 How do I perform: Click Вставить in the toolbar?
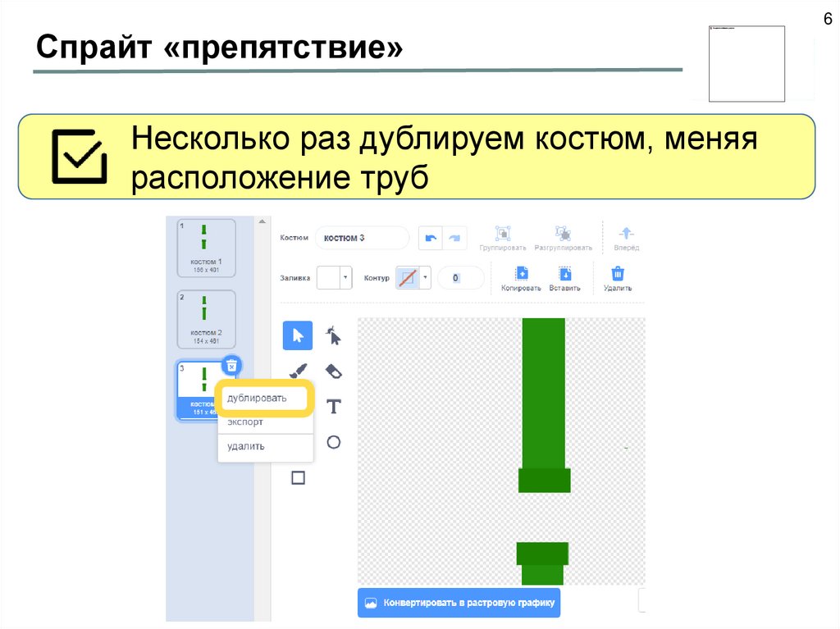[x=564, y=279]
